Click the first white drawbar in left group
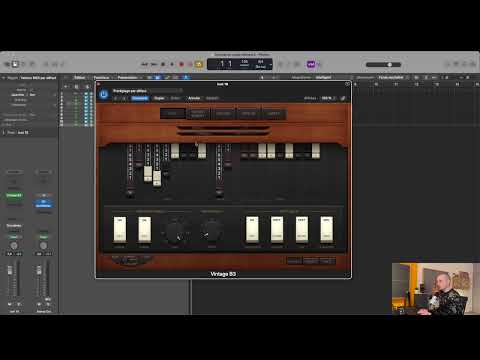Viewport: 480px width, 360px height. (148, 174)
